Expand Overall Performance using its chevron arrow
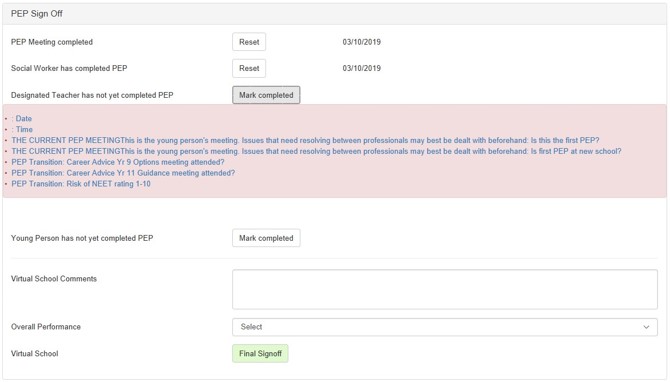670x382 pixels. click(646, 327)
